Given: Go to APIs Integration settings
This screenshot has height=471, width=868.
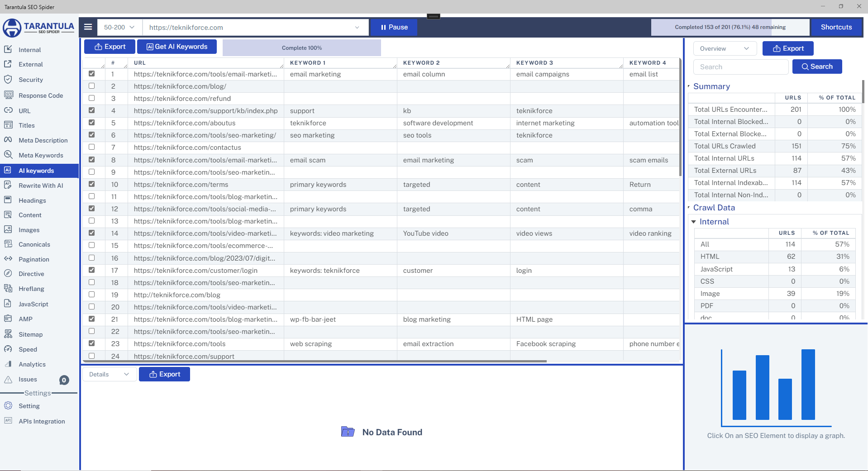Looking at the screenshot, I should click(42, 421).
